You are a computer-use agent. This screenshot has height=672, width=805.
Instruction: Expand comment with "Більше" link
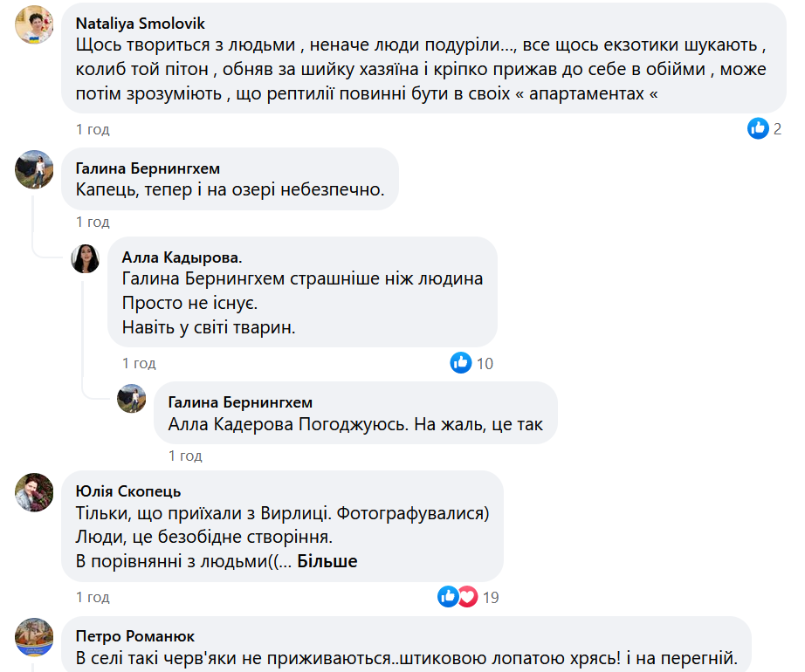[327, 561]
